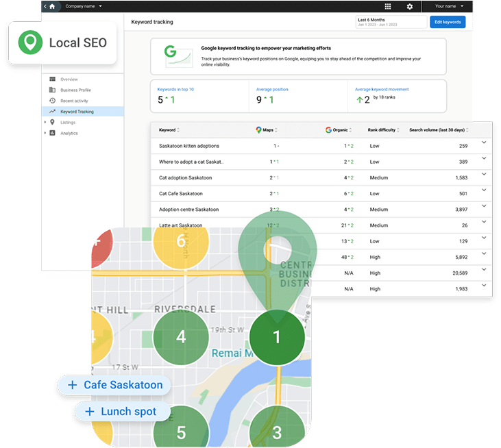Open Business Profile in the sidebar
This screenshot has width=501, height=448.
tap(75, 90)
